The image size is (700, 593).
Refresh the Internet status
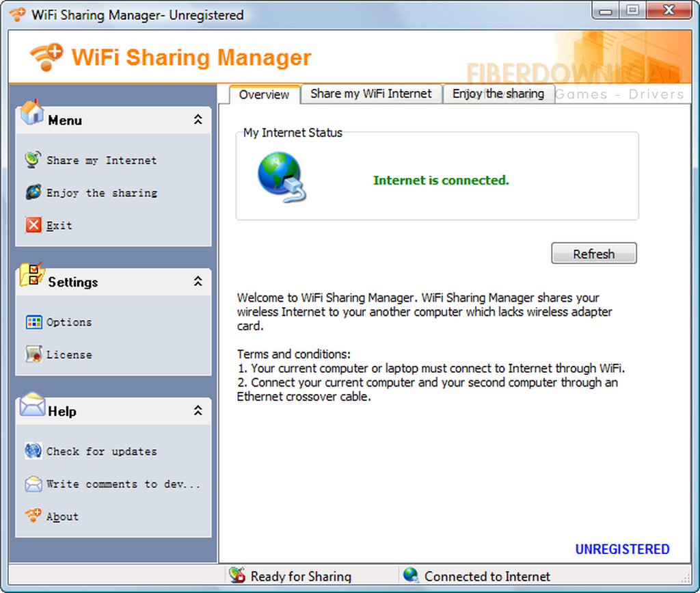594,254
